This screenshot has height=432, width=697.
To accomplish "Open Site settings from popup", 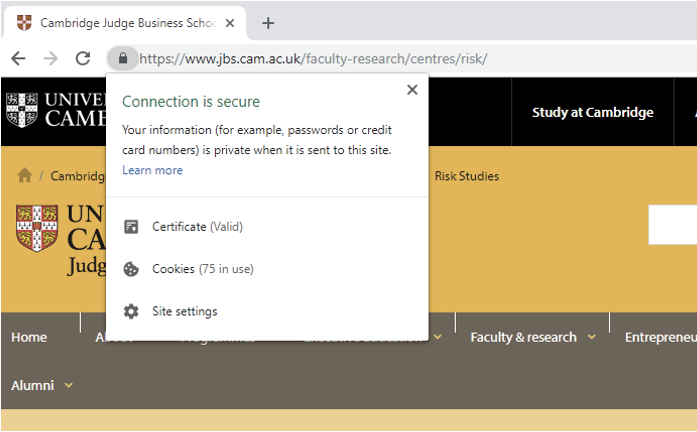I will pyautogui.click(x=184, y=311).
